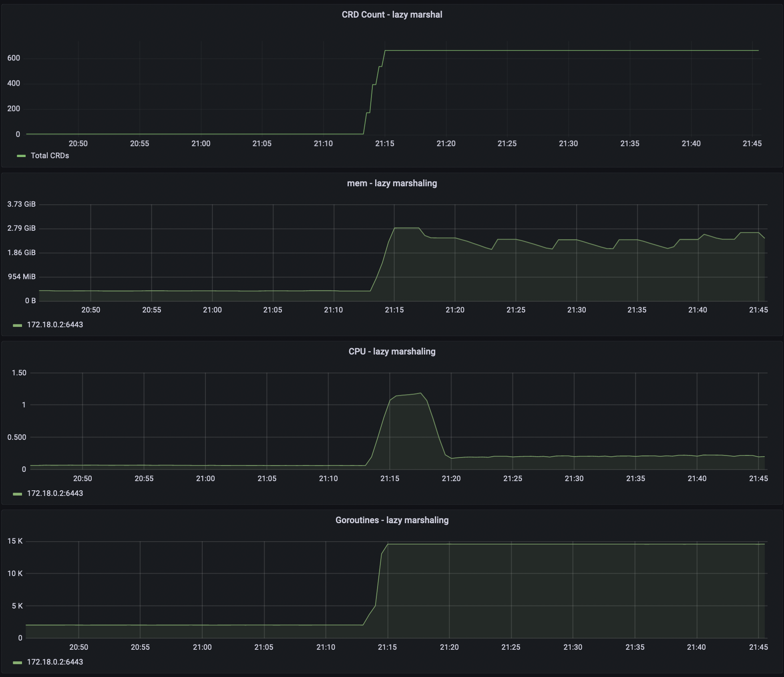Screen dimensions: 784x677
Task: Select the 600 y-axis label in CRD Count
Action: 14,58
